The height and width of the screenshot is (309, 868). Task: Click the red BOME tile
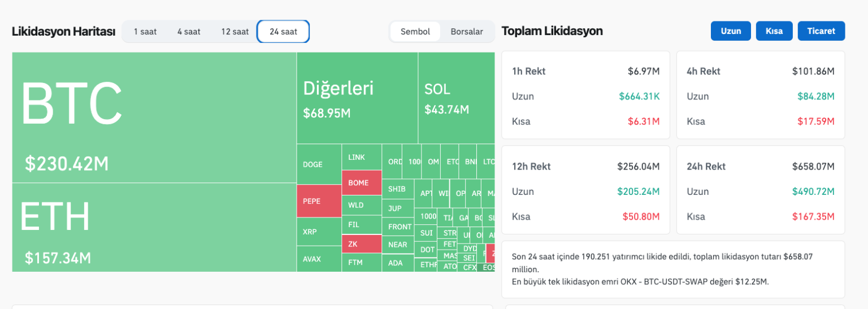pos(361,183)
